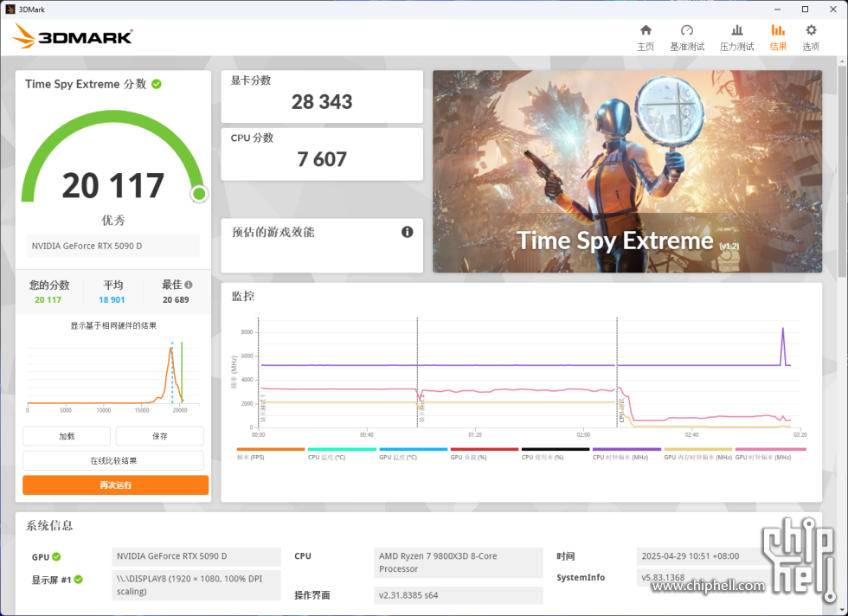Click the SystemInfo version v5.83.1368
Viewport: 848px width, 616px height.
point(663,578)
